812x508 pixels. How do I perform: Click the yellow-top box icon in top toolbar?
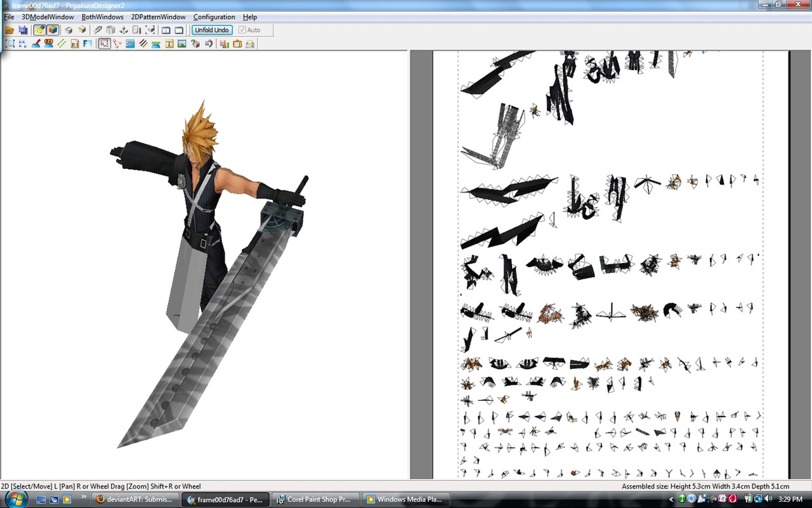(82, 30)
